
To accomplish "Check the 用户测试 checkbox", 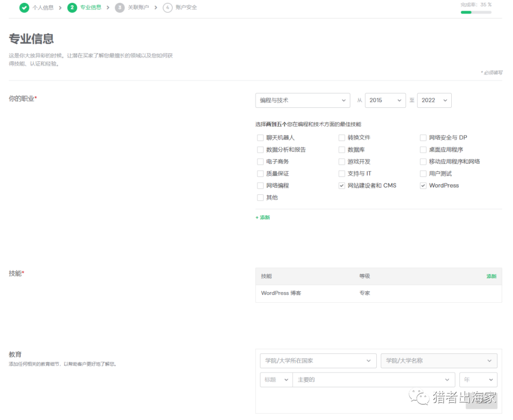I will (423, 174).
